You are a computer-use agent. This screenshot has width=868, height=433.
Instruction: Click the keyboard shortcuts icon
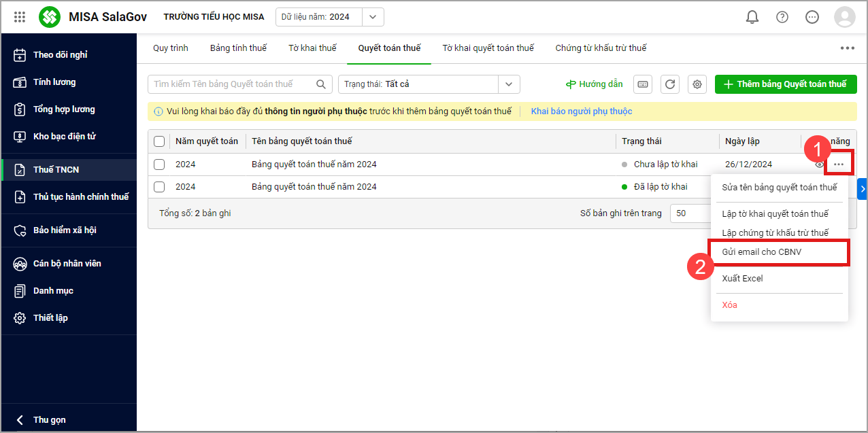643,84
